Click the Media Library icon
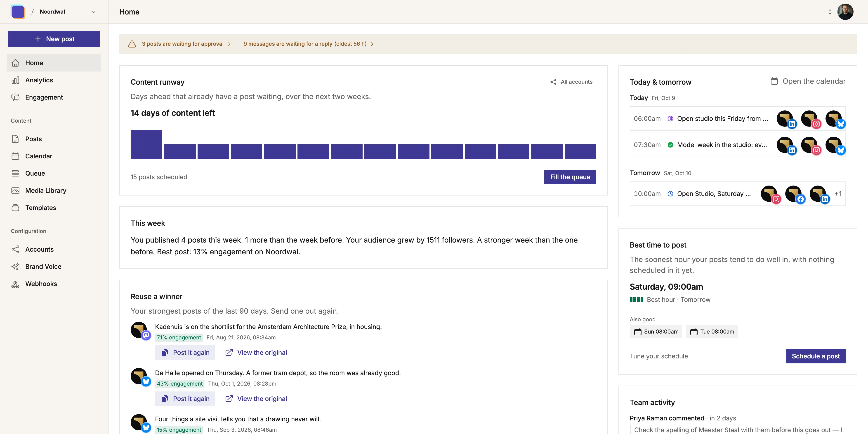The width and height of the screenshot is (868, 434). [15, 191]
